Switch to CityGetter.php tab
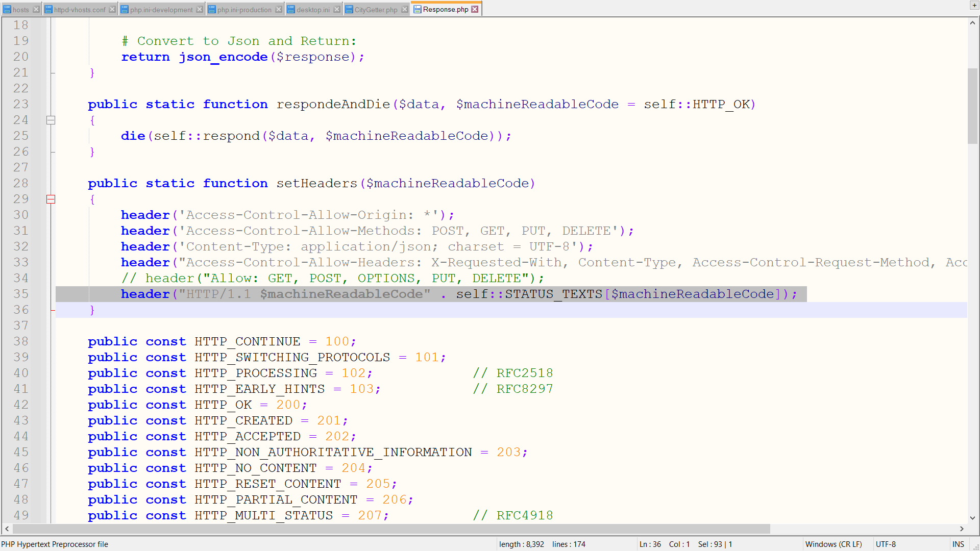Image resolution: width=980 pixels, height=551 pixels. click(376, 9)
